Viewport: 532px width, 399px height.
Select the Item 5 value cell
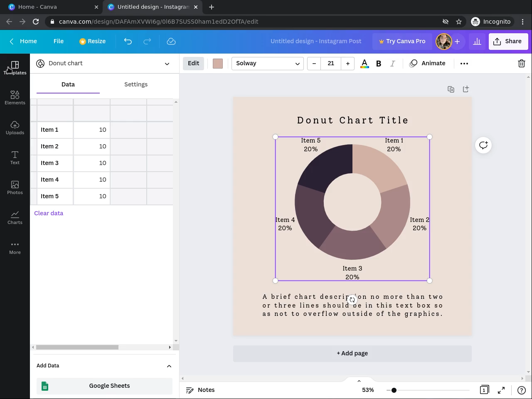pos(92,196)
